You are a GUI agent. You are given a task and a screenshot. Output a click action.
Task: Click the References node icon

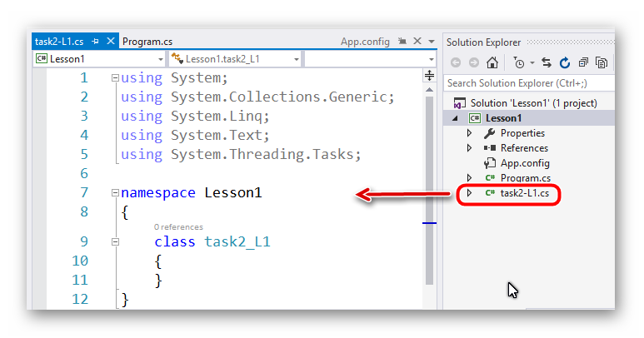click(490, 148)
